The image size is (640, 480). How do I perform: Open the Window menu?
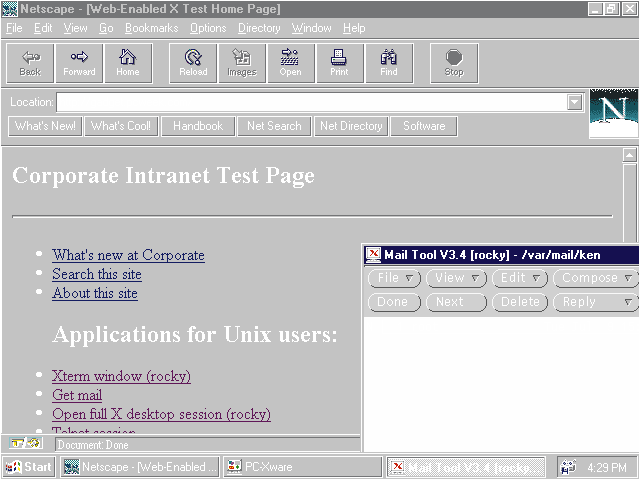pos(311,28)
